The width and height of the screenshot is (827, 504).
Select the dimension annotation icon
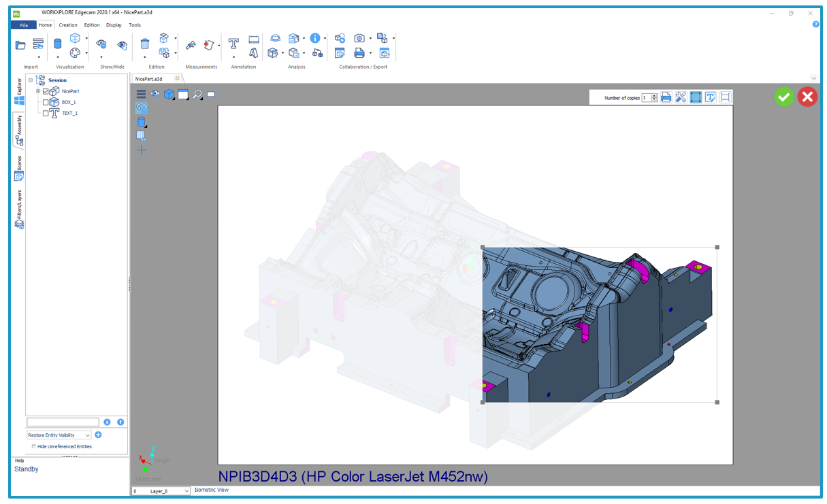[x=254, y=39]
